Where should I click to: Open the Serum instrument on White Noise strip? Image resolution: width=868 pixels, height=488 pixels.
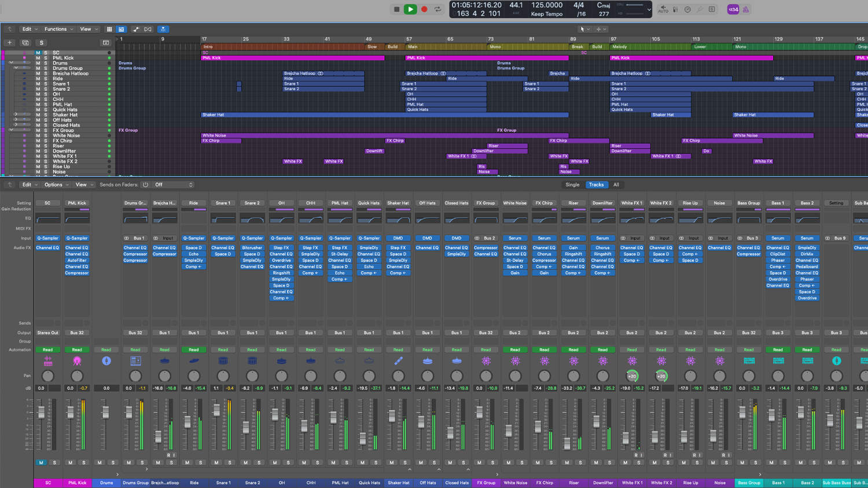pos(515,238)
